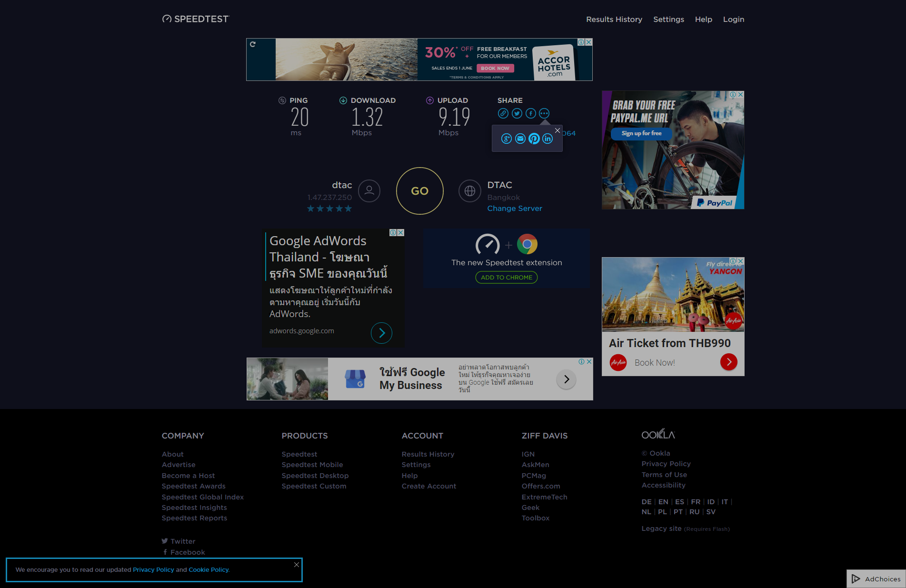The width and height of the screenshot is (906, 588).
Task: Share on Pinterest icon in popup
Action: (x=534, y=139)
